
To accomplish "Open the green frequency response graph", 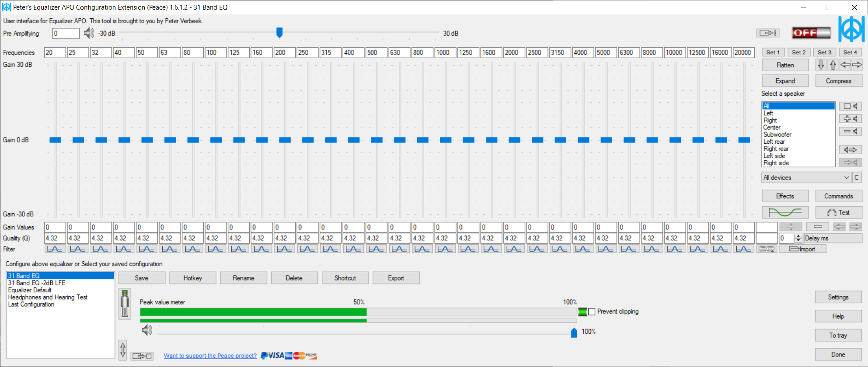I will 785,212.
